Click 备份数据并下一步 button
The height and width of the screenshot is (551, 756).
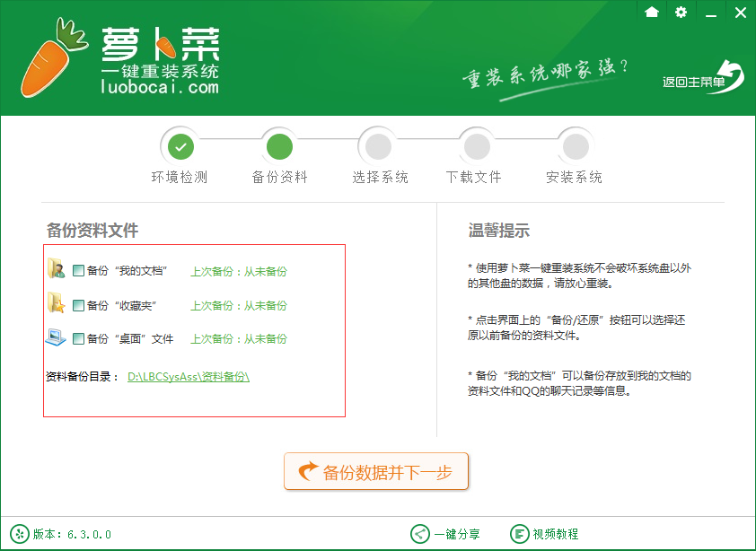(x=376, y=471)
